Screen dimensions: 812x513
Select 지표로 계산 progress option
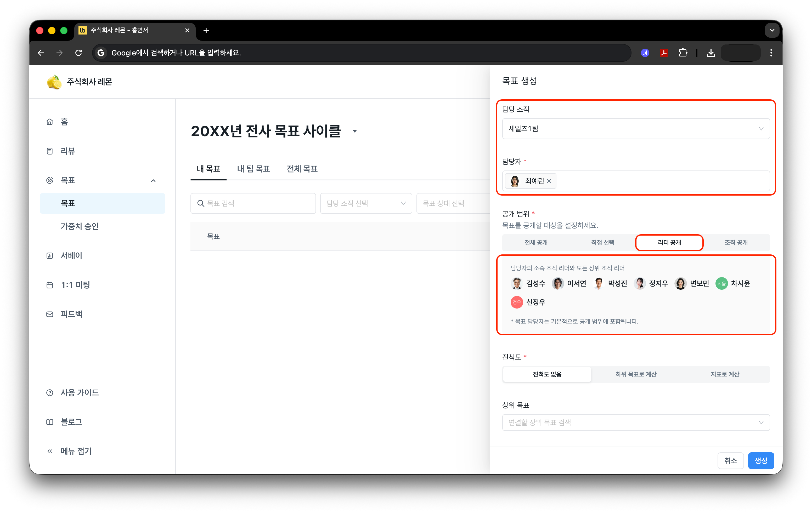[725, 374]
